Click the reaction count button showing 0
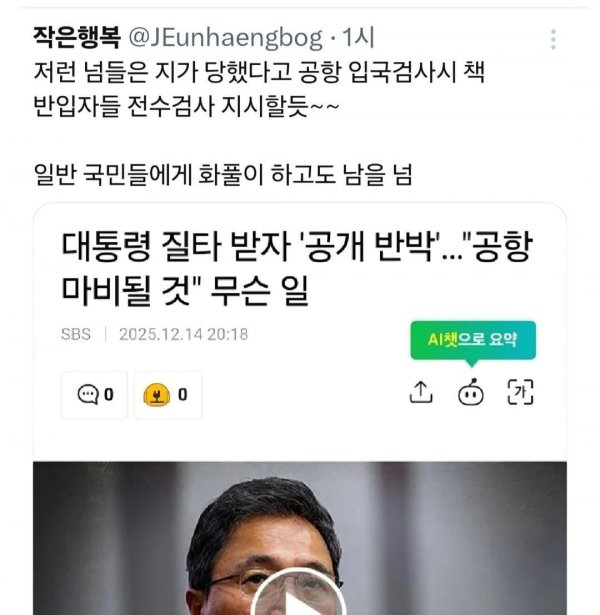The width and height of the screenshot is (600, 615). (x=168, y=395)
